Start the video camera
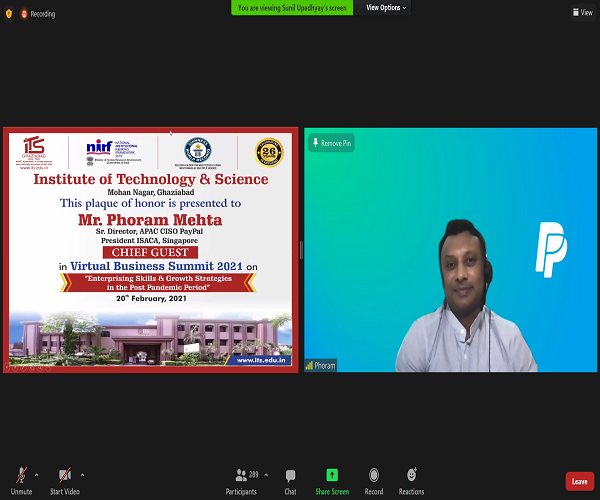This screenshot has height=500, width=600. 65,482
